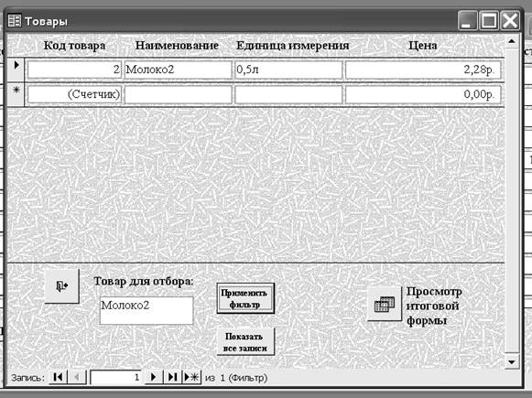Screen dimensions: 532x398
Task: Click the Наименование column header
Action: [177, 46]
